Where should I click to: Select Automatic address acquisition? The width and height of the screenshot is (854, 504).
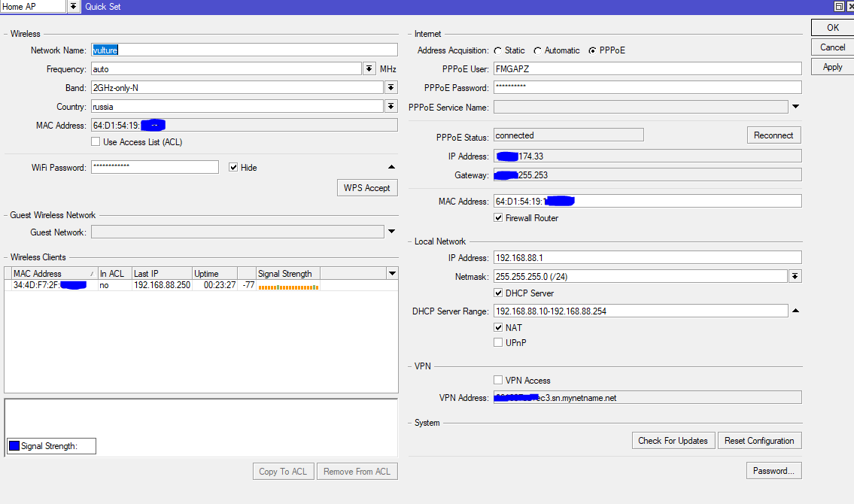537,50
